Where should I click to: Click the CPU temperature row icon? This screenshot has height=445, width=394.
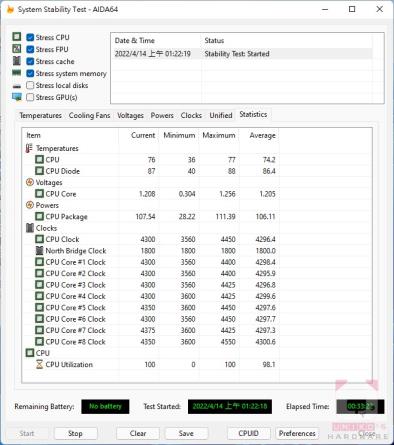click(x=39, y=160)
